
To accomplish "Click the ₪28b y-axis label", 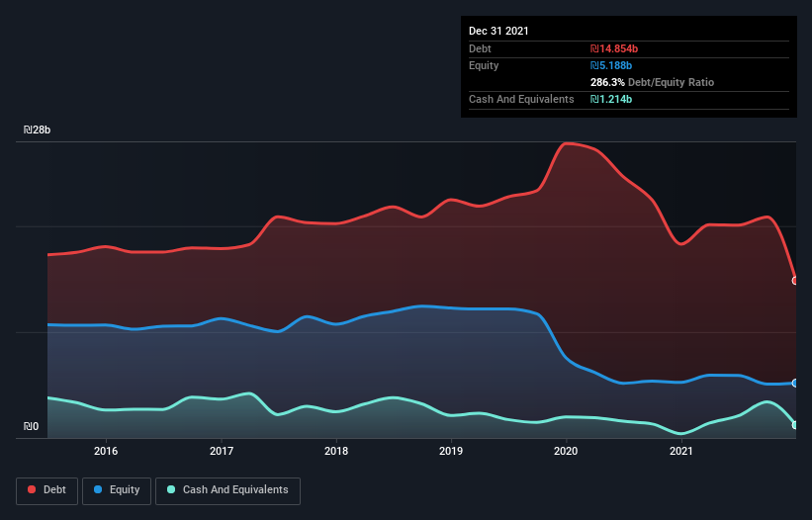I will [x=37, y=130].
